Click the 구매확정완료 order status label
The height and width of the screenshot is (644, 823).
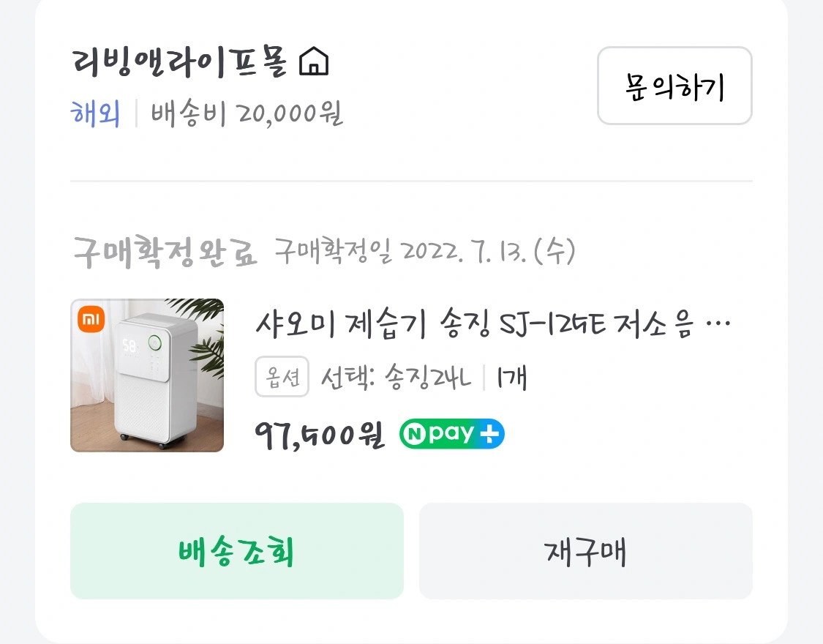point(165,252)
